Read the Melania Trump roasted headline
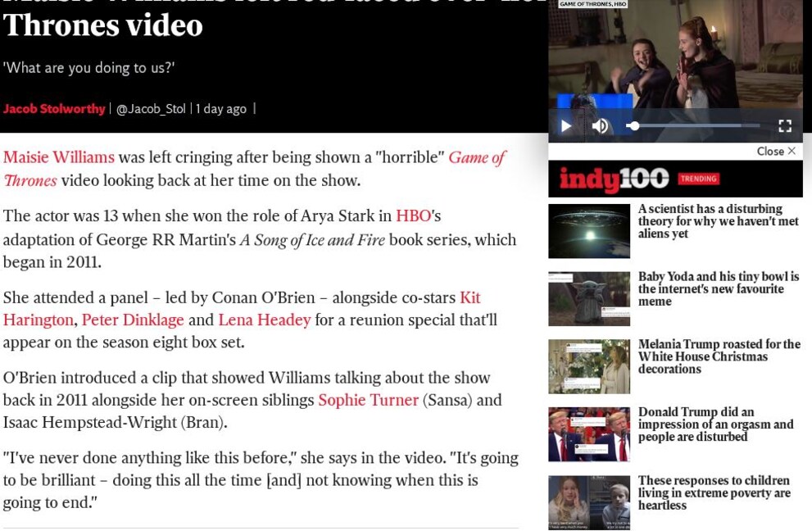This screenshot has width=812, height=531. 719,356
